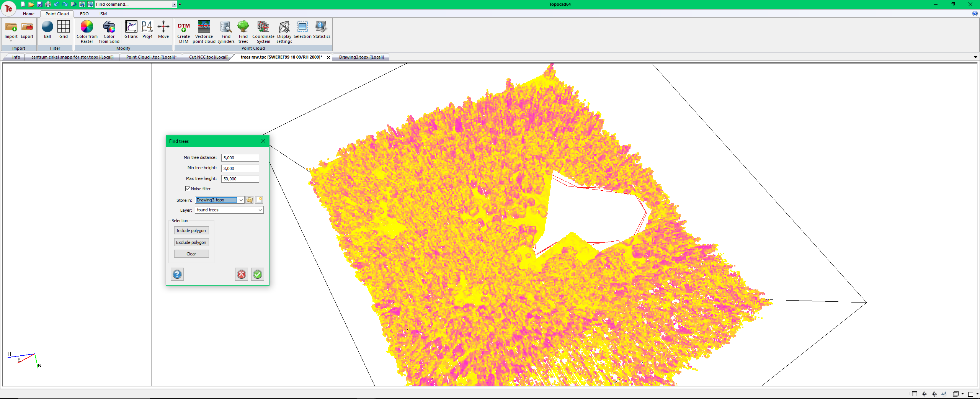980x399 pixels.
Task: Click the Min tree distance field
Action: [x=240, y=158]
